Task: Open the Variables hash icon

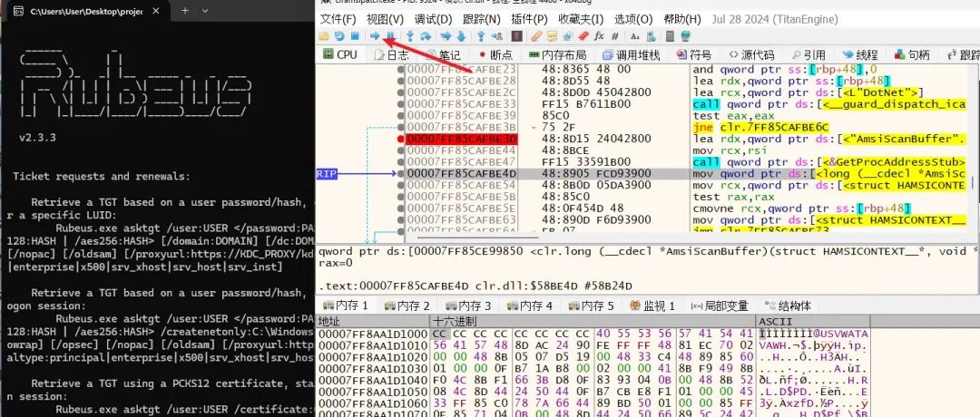Action: (615, 35)
